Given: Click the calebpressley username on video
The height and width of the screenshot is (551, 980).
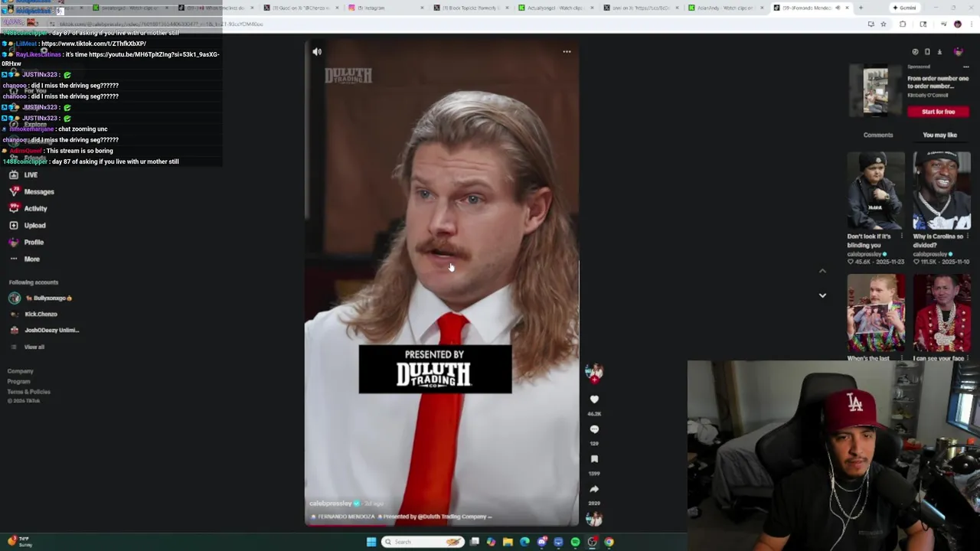Looking at the screenshot, I should point(330,504).
